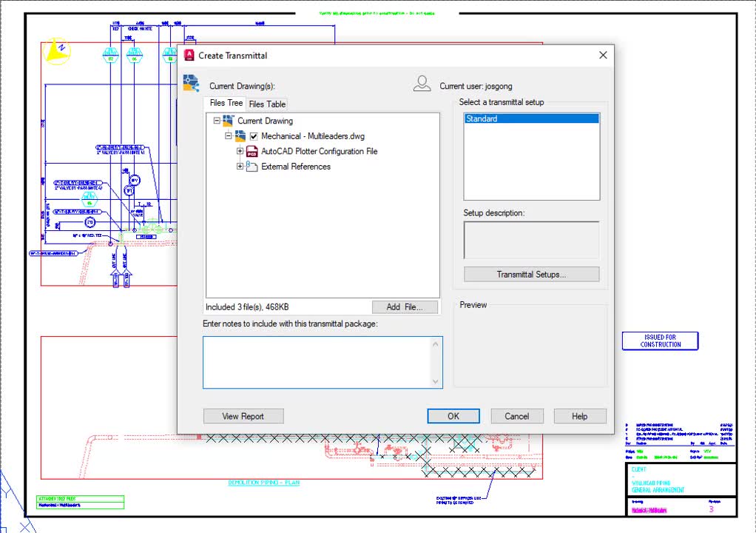
Task: Select Mechanical - Multileaders.dwg in the tree
Action: point(313,136)
